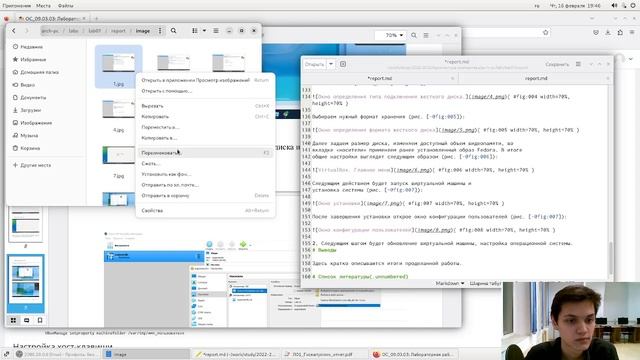Open text editor hamburger menu
The image size is (640, 360).
pyautogui.click(x=578, y=64)
